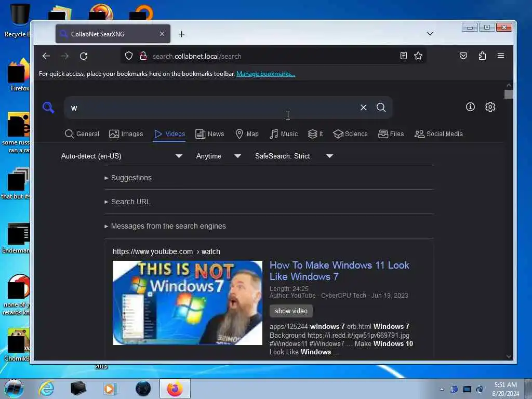The height and width of the screenshot is (399, 532).
Task: Toggle reader view icon in address bar
Action: click(403, 56)
